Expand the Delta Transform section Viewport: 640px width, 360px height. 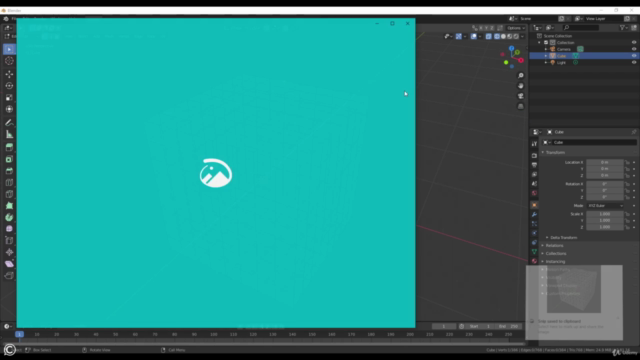(563, 238)
